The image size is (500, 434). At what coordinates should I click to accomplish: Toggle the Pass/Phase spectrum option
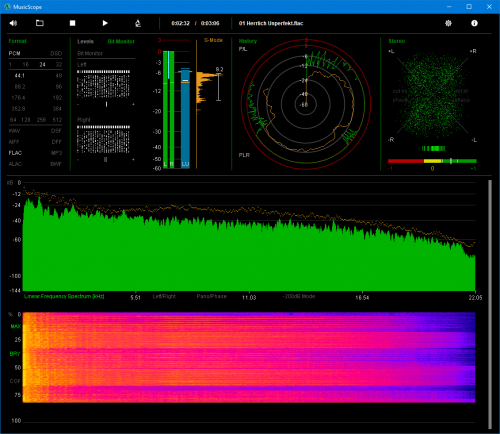211,296
